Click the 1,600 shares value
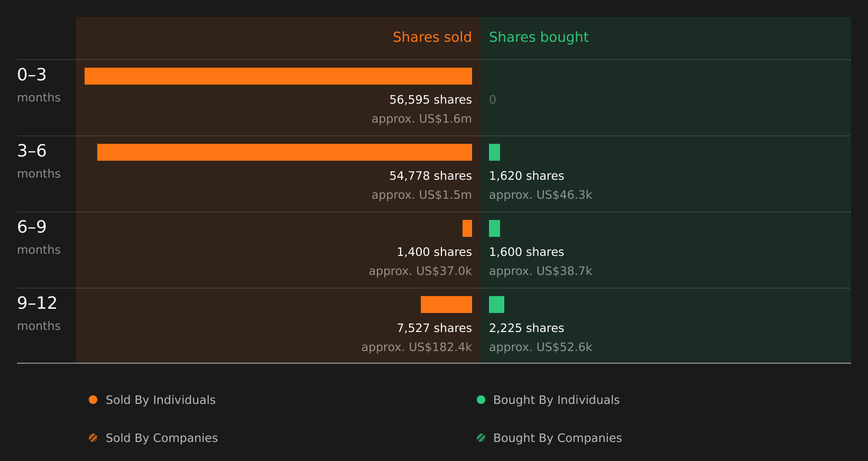 527,252
